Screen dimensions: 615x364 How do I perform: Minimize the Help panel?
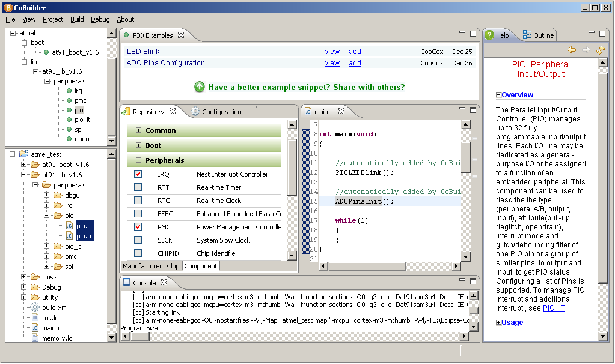(592, 32)
